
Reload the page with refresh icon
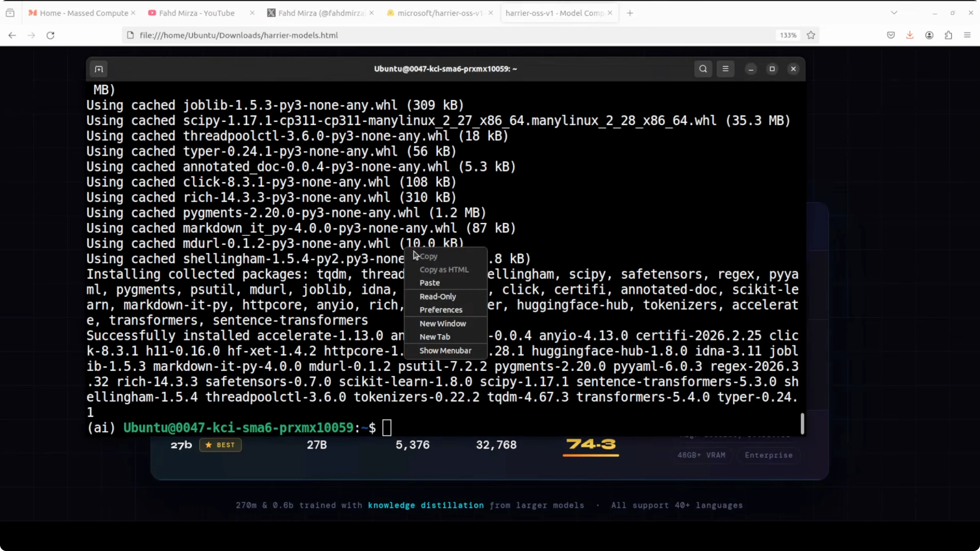point(50,35)
